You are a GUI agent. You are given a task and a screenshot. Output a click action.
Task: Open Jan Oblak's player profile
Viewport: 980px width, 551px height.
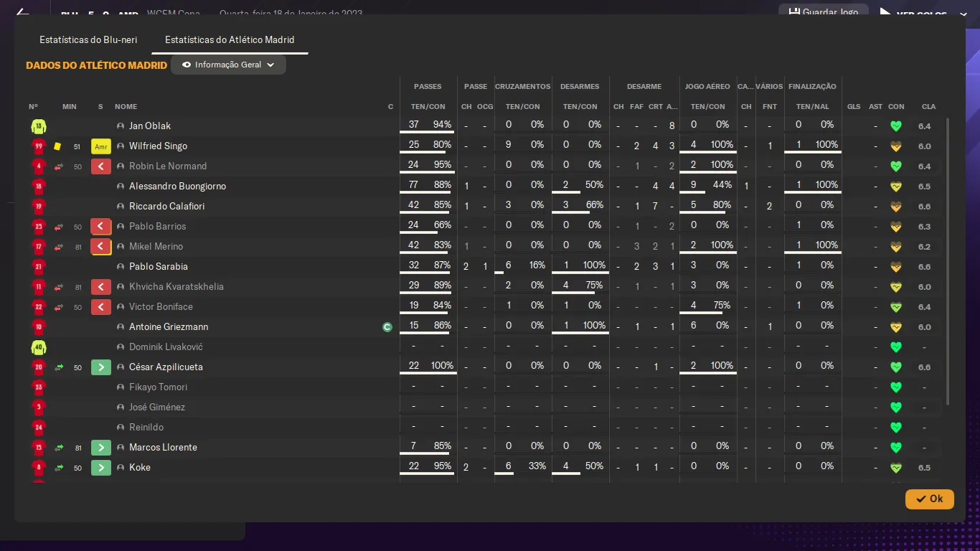pos(150,126)
